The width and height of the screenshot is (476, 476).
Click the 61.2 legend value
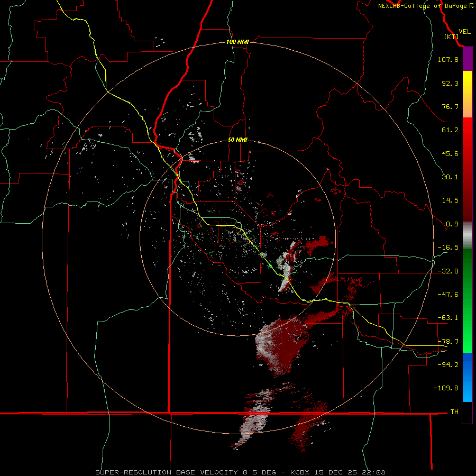point(450,130)
